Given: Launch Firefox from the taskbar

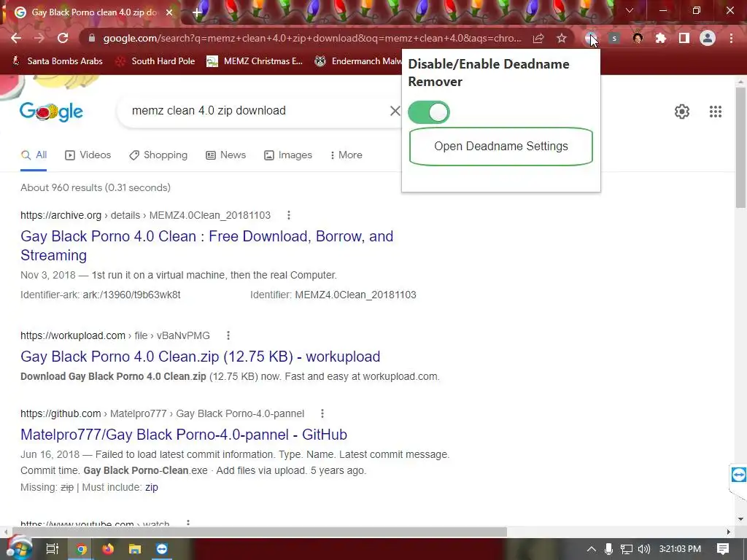Looking at the screenshot, I should pos(108,549).
